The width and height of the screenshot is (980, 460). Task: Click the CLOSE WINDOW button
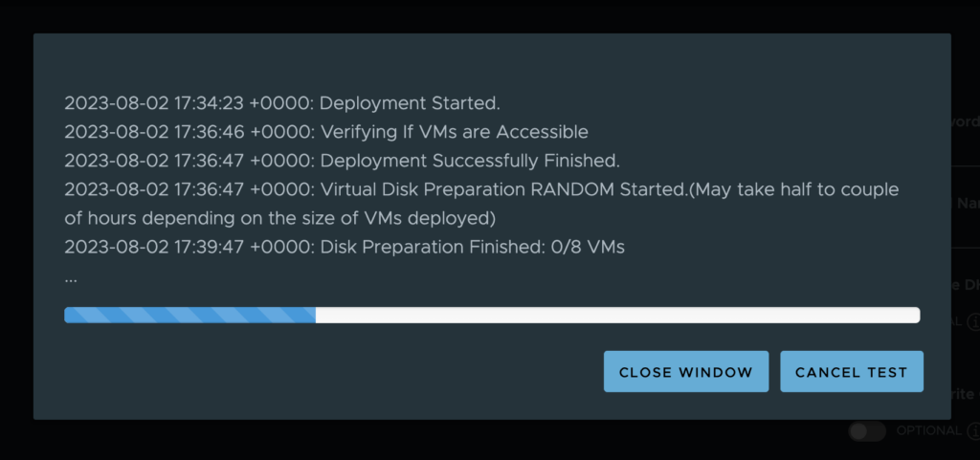(x=685, y=372)
